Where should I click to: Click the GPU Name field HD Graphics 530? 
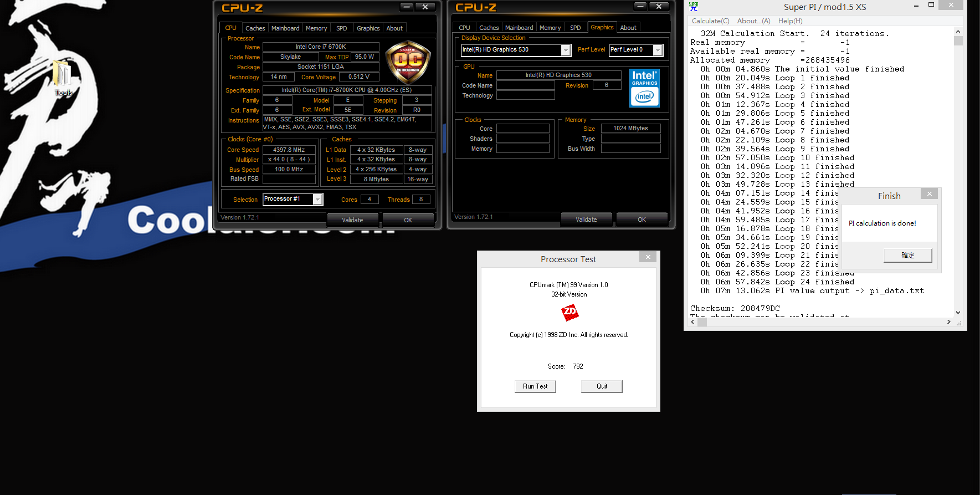pyautogui.click(x=558, y=75)
